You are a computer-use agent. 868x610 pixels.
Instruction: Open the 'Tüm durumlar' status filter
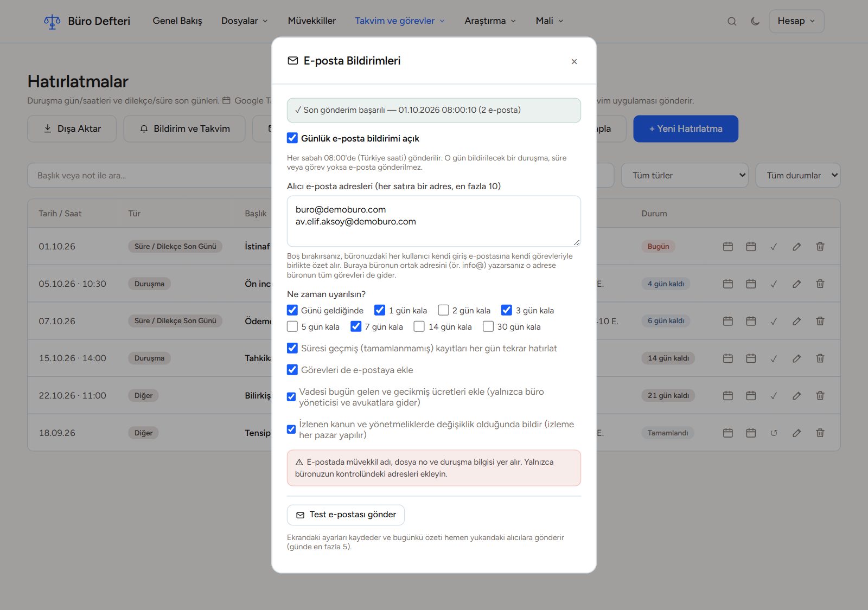point(798,176)
